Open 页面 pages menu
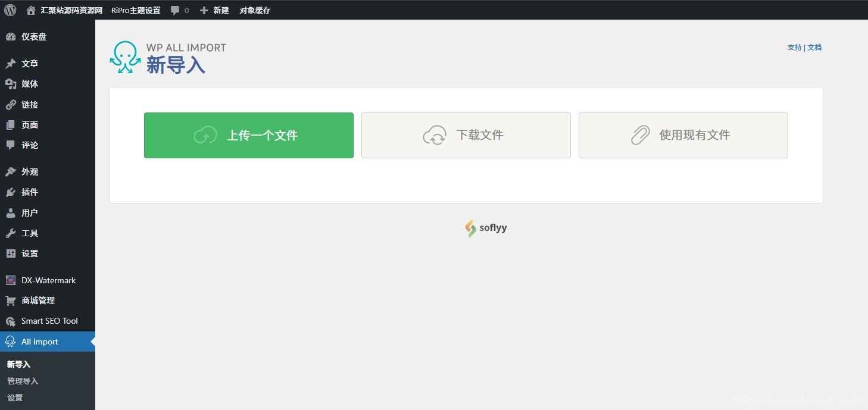868x410 pixels. tap(48, 125)
